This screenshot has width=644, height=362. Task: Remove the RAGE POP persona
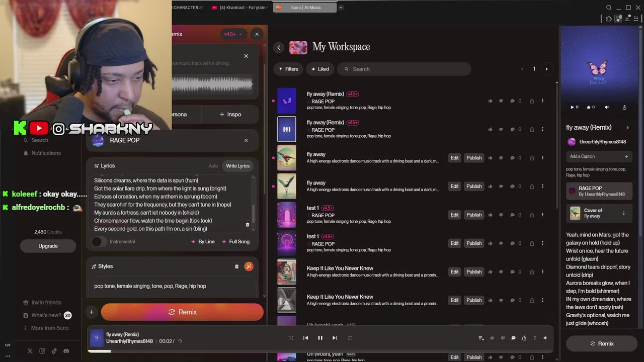pos(246,140)
